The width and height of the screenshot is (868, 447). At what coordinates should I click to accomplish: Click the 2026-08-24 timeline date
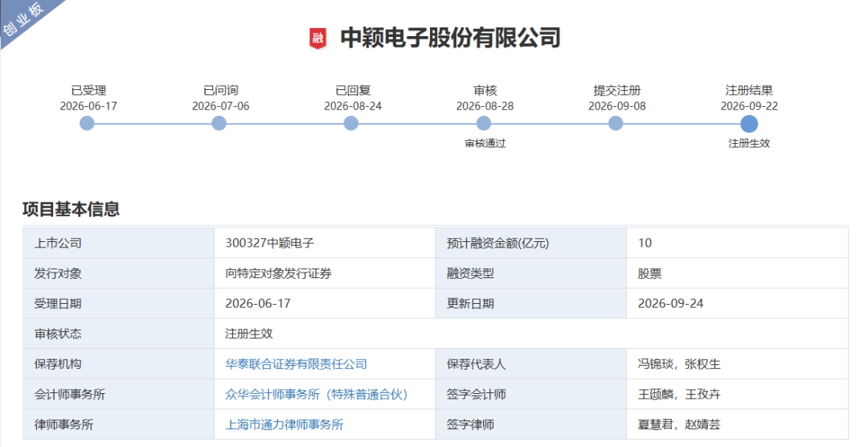pos(353,106)
